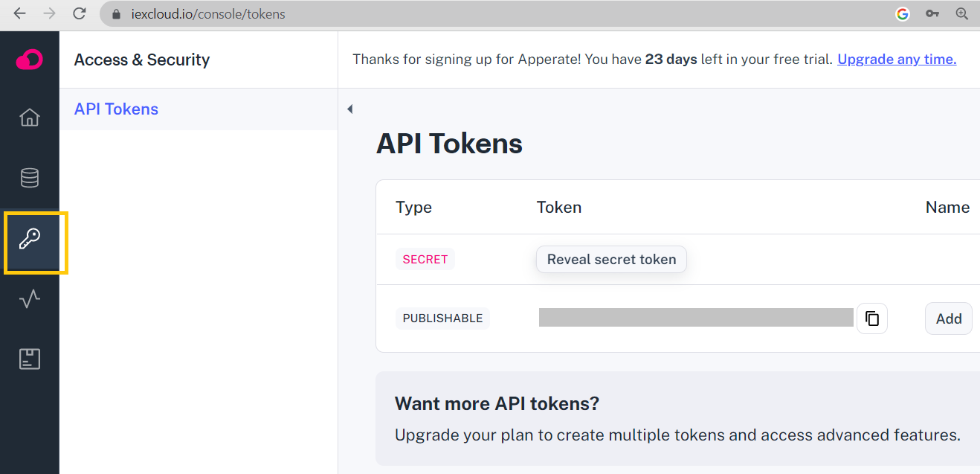Open the key (API tokens) sidebar icon
Viewport: 980px width, 474px height.
[x=30, y=239]
